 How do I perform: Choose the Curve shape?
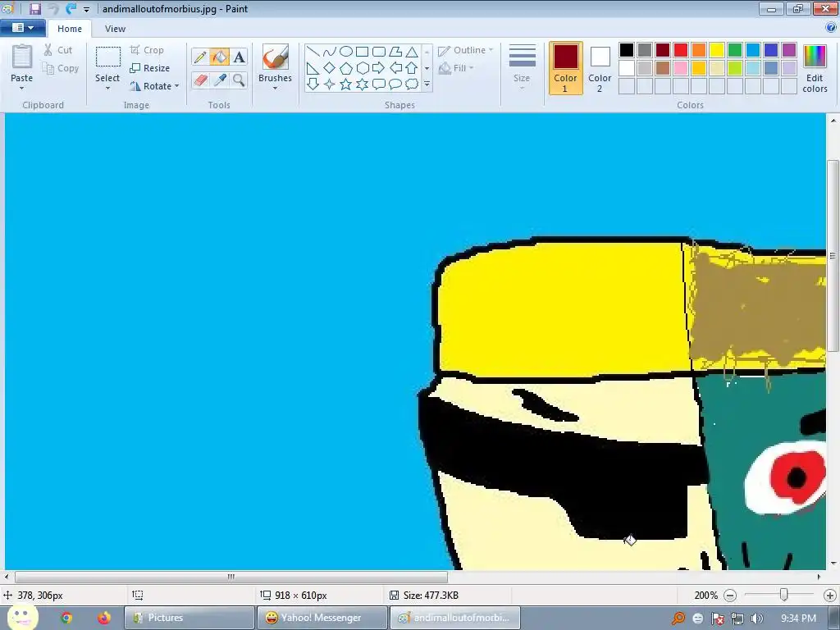pos(330,52)
